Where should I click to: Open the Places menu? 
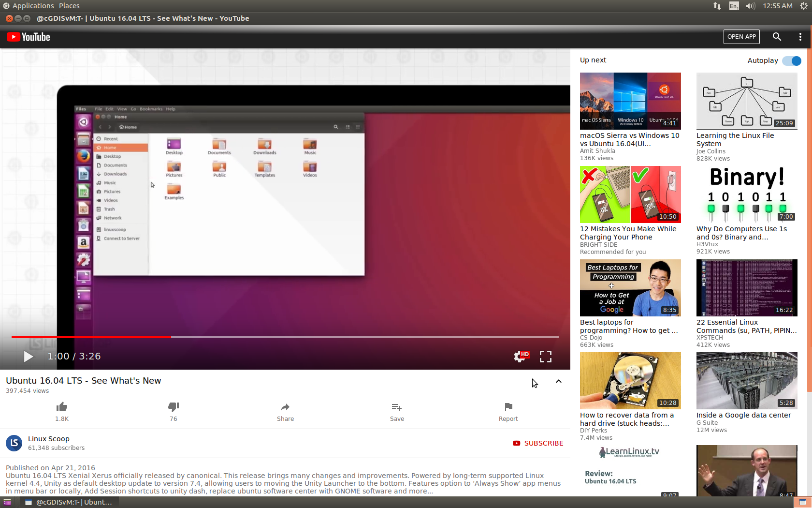[69, 6]
